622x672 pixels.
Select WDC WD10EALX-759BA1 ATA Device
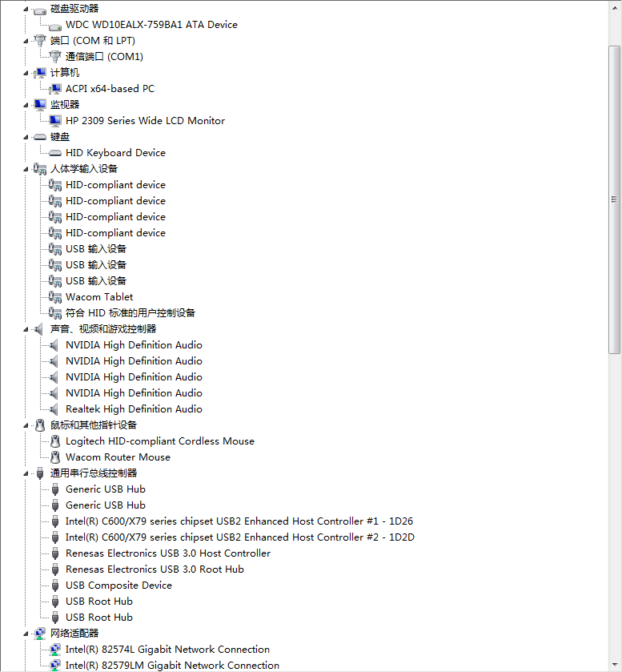click(151, 25)
